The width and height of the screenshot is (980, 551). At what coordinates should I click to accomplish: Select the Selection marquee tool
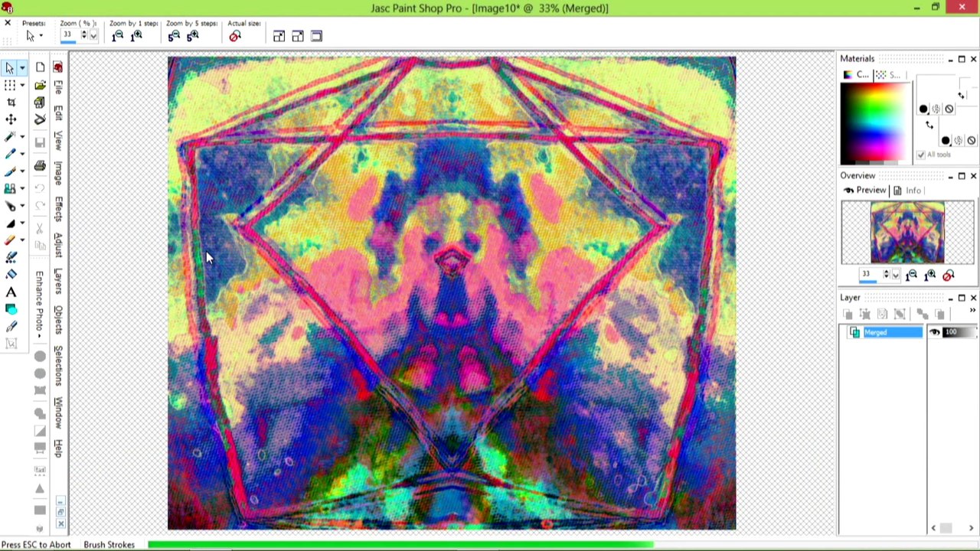tap(10, 85)
